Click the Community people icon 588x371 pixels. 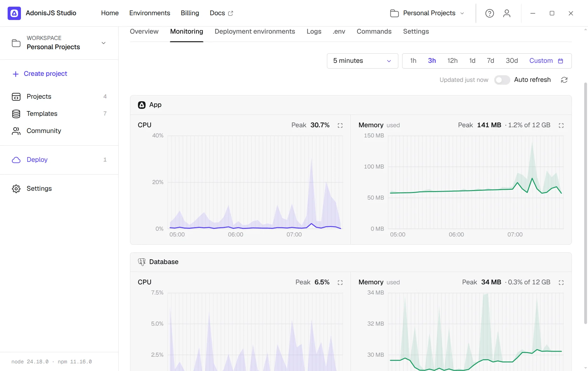(x=16, y=131)
